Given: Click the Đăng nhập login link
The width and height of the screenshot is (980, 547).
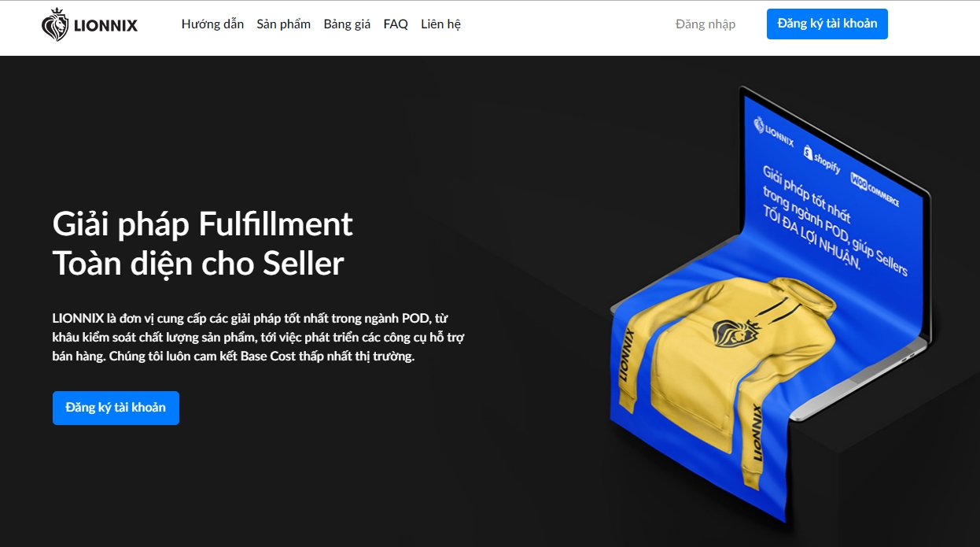Looking at the screenshot, I should [x=706, y=24].
